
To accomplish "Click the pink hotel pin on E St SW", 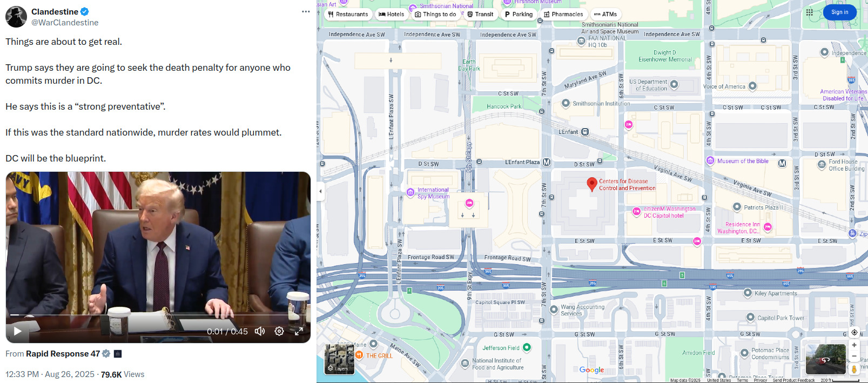I will [697, 241].
